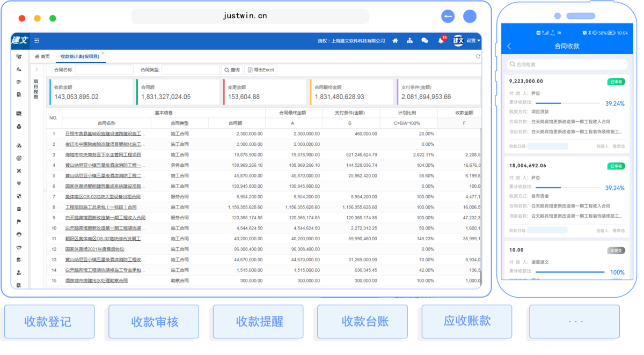This screenshot has height=355, width=644.
Task: Click the 收款审核 button
Action: coord(154,322)
